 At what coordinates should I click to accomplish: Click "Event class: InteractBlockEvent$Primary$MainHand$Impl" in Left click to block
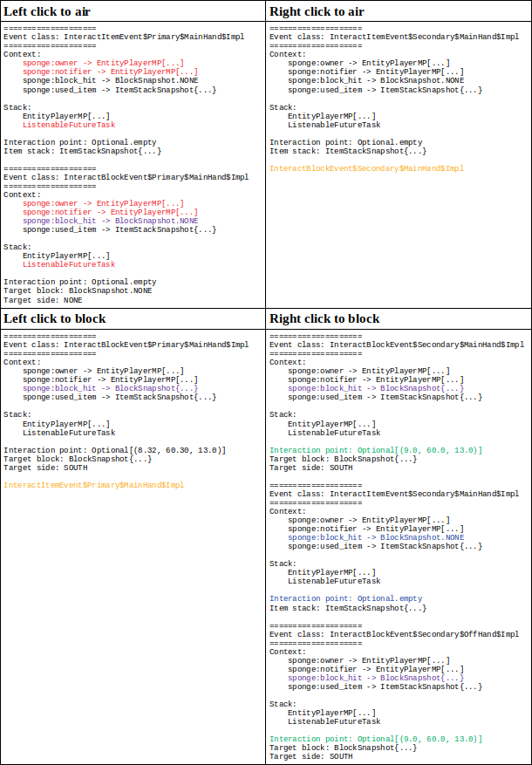point(126,345)
